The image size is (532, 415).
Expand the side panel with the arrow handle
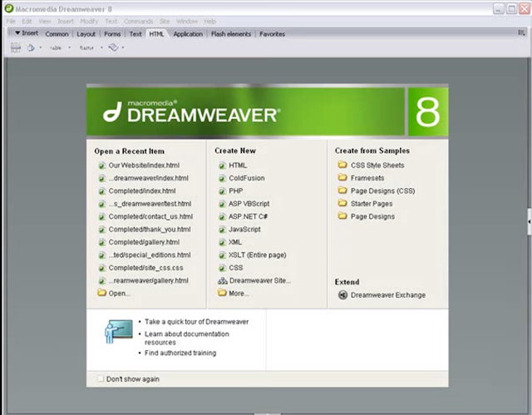point(530,221)
